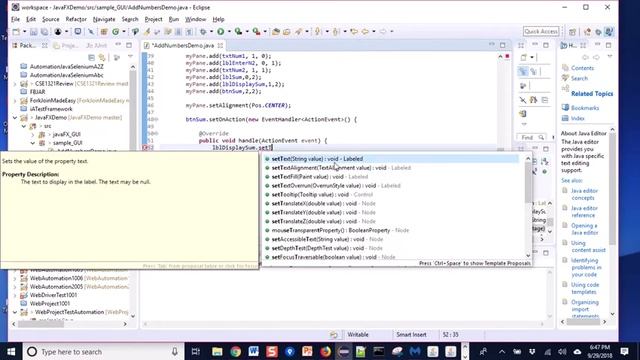Select the Package Explorer tab
This screenshot has width=640, height=360.
tap(29, 45)
